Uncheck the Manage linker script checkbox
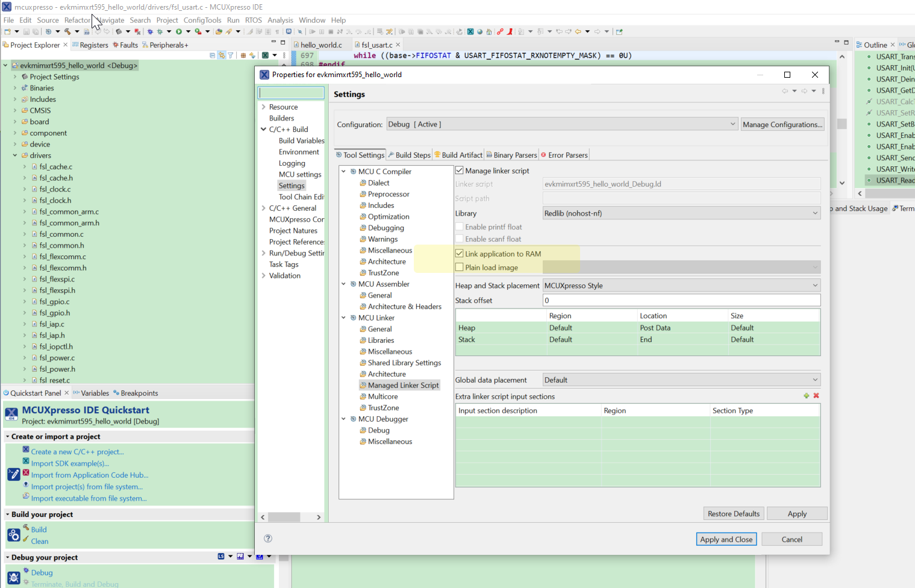The height and width of the screenshot is (588, 915). (459, 170)
